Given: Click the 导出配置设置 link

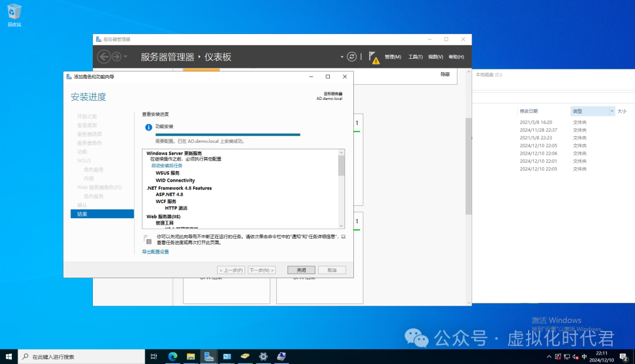Looking at the screenshot, I should pyautogui.click(x=155, y=252).
